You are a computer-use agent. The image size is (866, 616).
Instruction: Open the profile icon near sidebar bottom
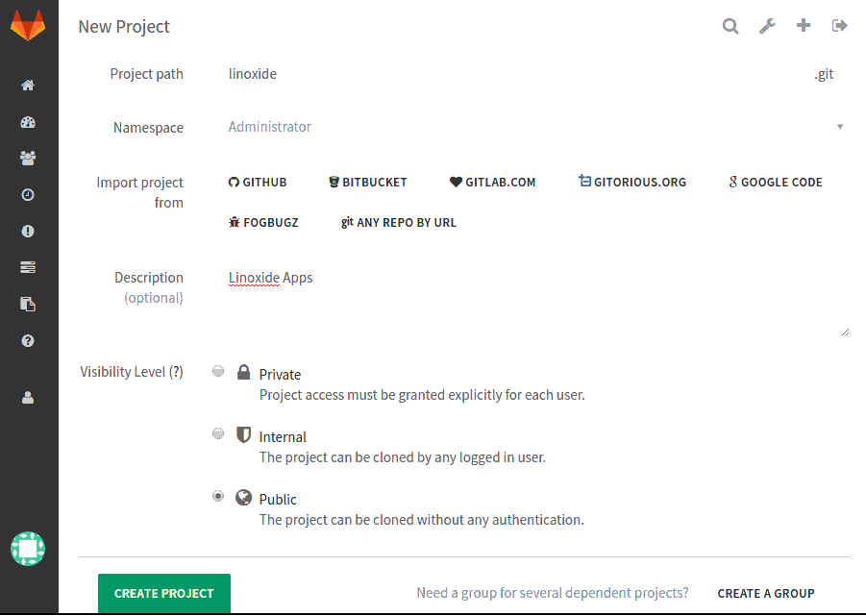point(28,396)
